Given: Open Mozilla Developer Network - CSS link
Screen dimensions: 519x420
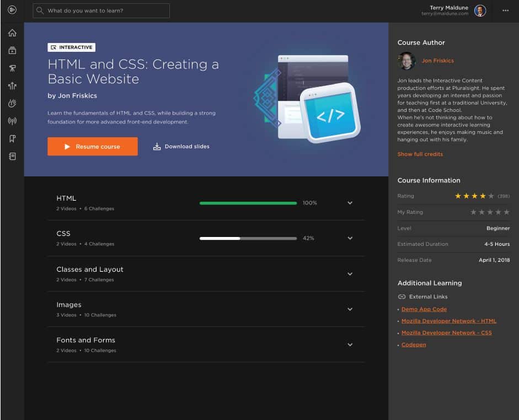Looking at the screenshot, I should 447,333.
